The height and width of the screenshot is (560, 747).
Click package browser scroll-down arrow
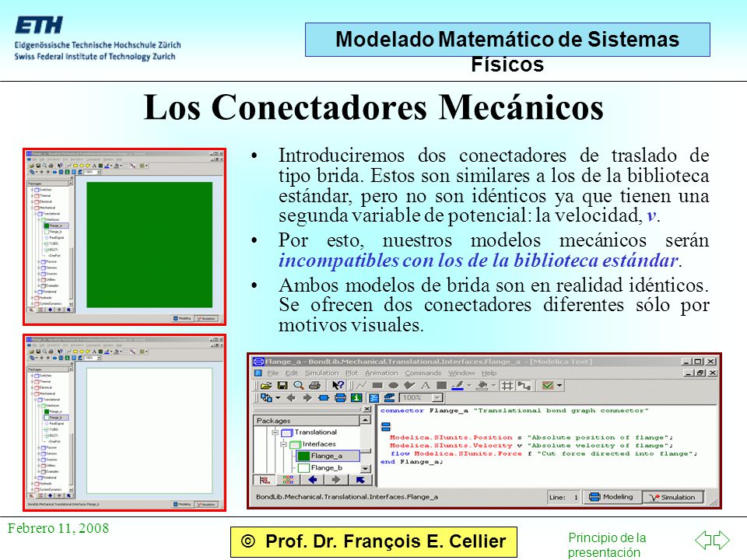(x=365, y=469)
